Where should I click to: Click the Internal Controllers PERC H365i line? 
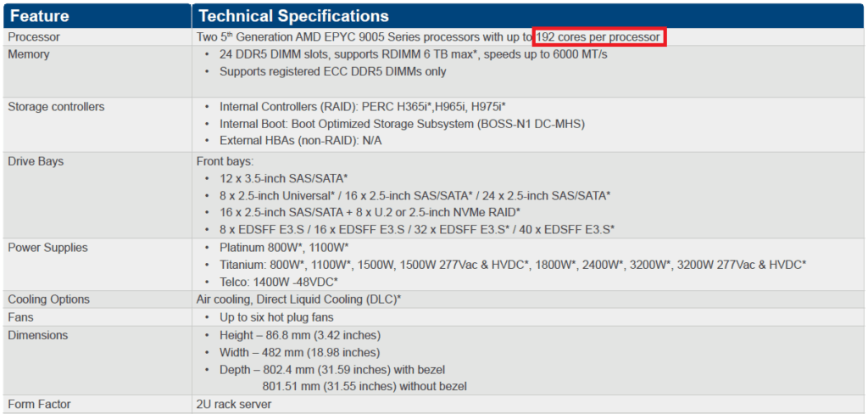point(362,107)
